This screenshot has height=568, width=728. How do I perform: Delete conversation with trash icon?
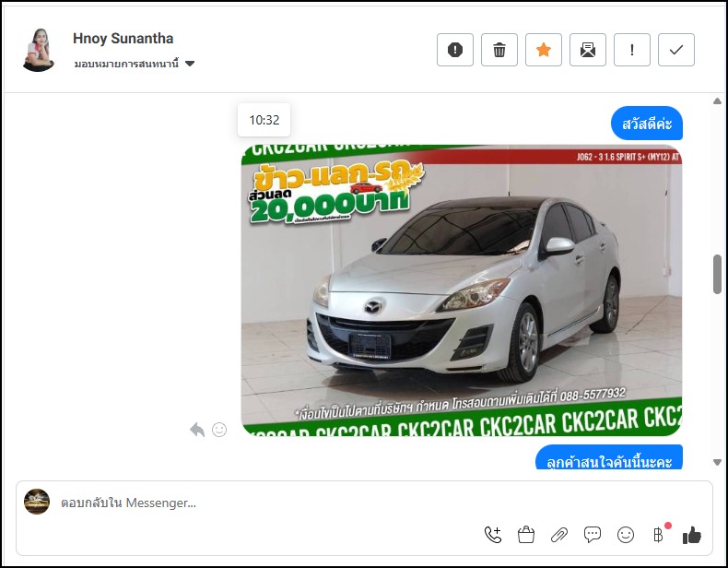click(499, 50)
